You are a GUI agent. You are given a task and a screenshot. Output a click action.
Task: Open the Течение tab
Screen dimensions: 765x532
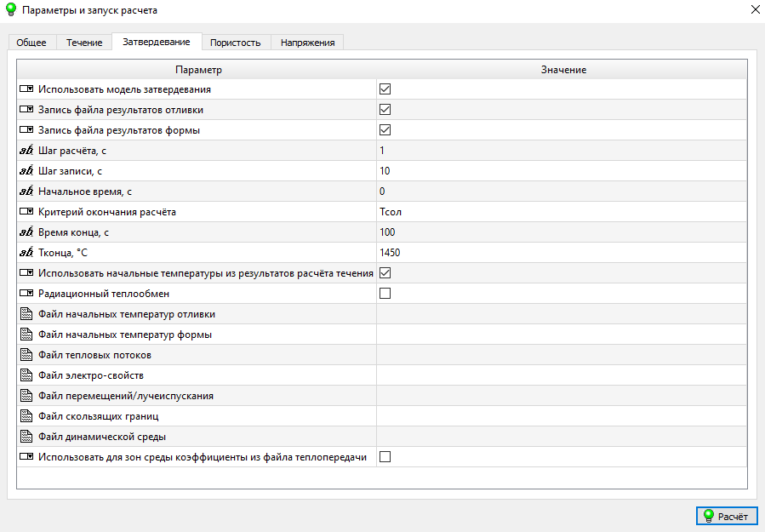point(84,43)
